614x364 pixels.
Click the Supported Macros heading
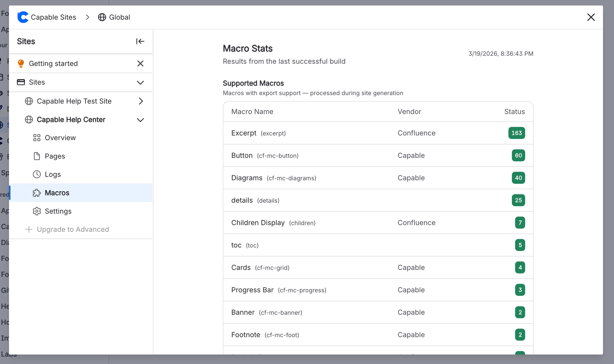[253, 83]
